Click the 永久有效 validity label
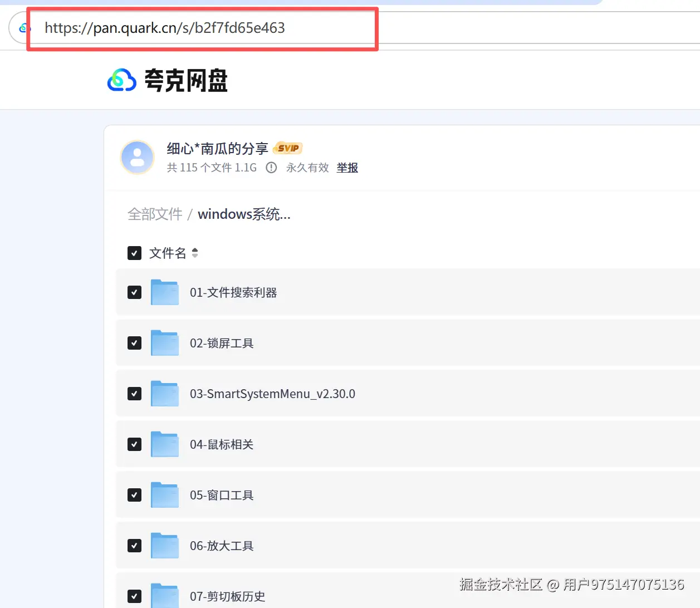Viewport: 700px width, 608px height. pyautogui.click(x=307, y=168)
